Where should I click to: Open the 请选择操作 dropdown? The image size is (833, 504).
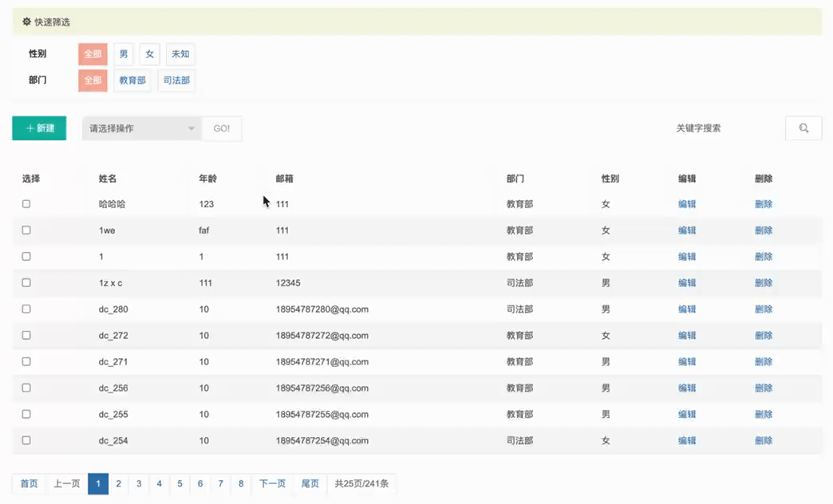pyautogui.click(x=142, y=128)
